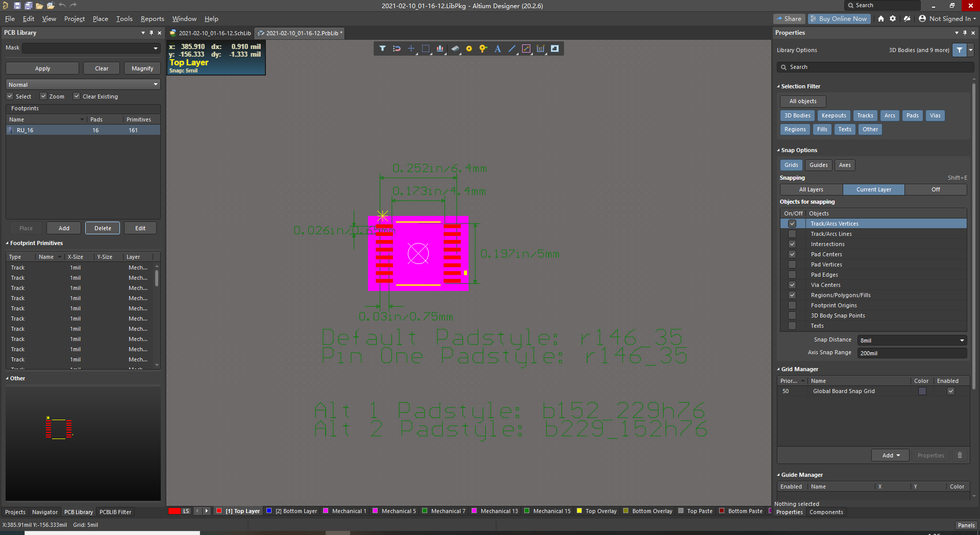Open the Place menu
Viewport: 980px width, 535px height.
pyautogui.click(x=100, y=19)
